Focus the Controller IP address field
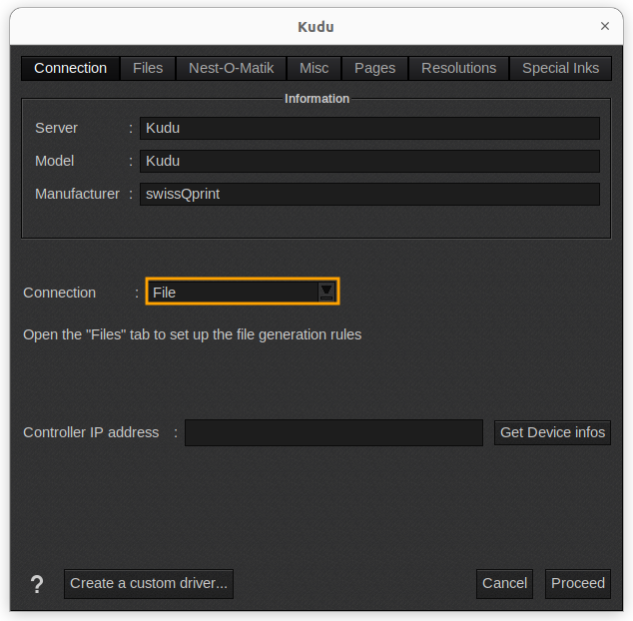 coord(334,432)
